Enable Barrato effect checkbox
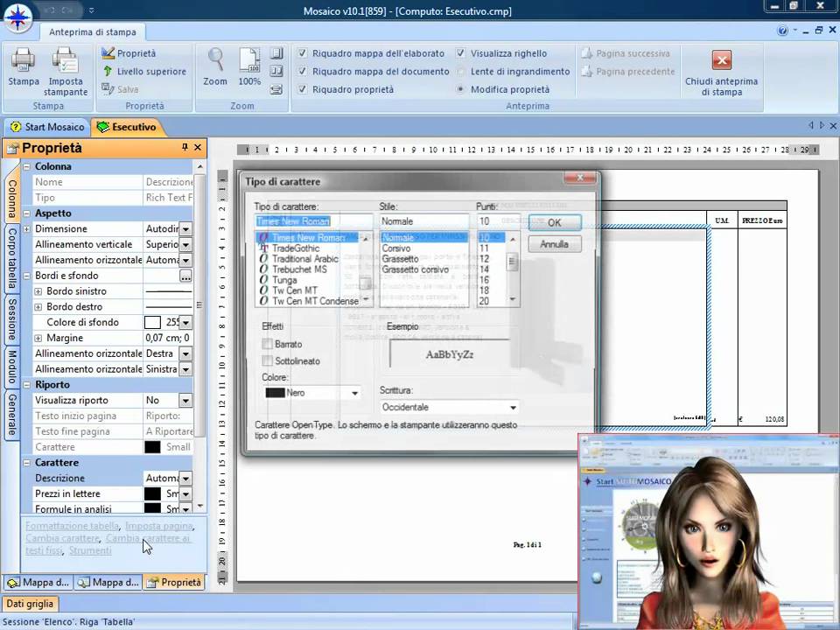Screen dimensions: 840x630 268,344
